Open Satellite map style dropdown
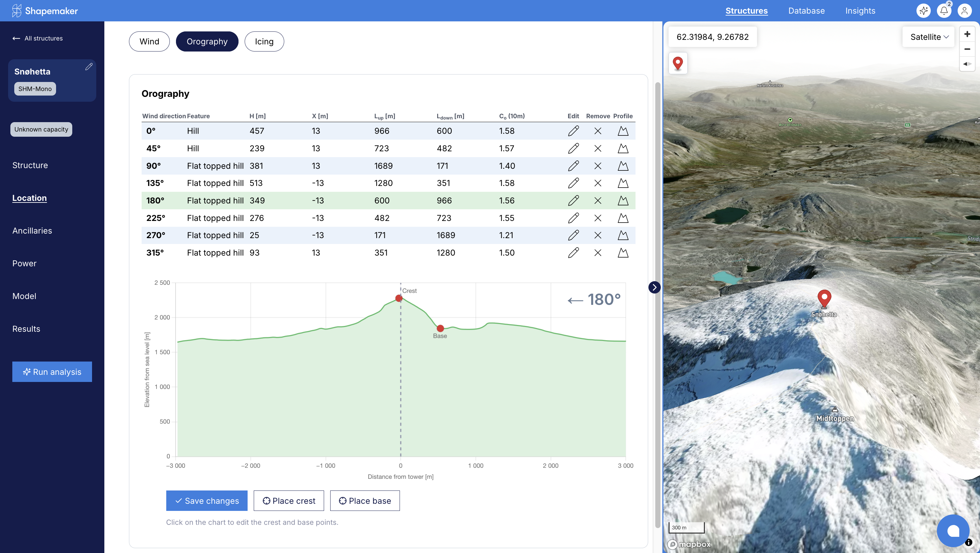 [x=928, y=37]
